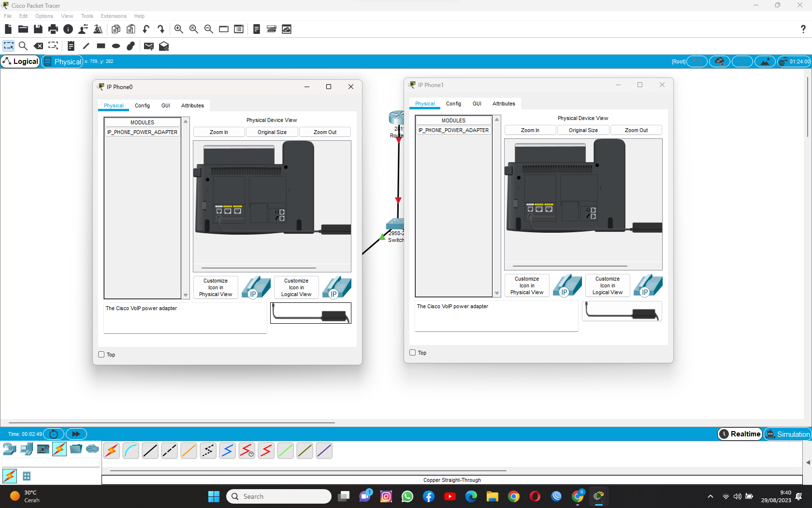Viewport: 812px width, 508px height.
Task: Click up arrow of IP Phone1 modules list
Action: click(x=497, y=119)
